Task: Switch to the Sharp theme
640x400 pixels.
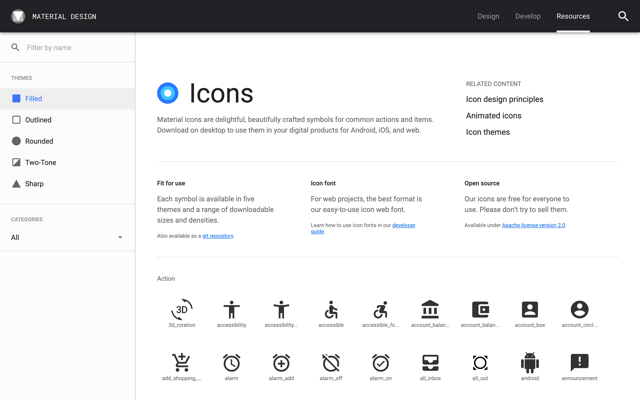Action: click(67, 183)
